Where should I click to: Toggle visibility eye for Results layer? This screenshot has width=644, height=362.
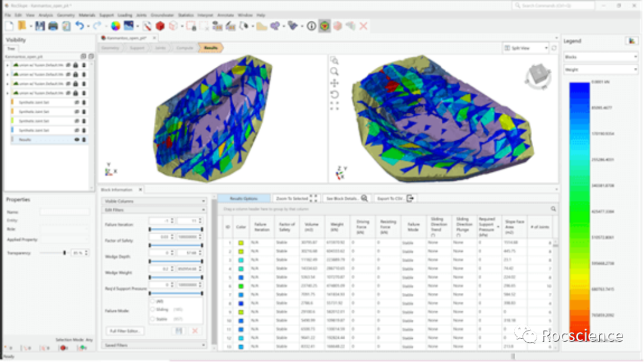76,140
